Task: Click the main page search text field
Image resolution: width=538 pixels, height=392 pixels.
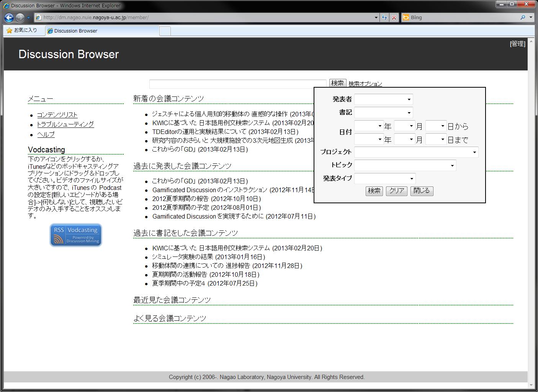Action: pos(238,84)
